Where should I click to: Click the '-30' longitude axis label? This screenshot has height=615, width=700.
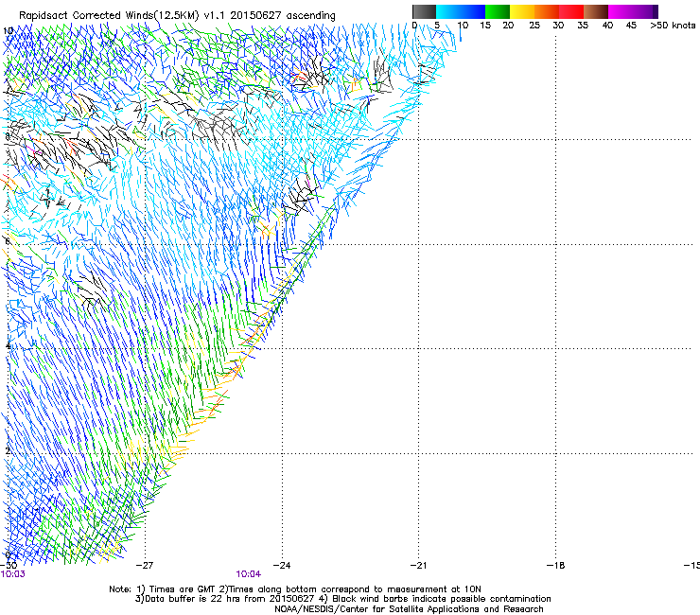[x=9, y=566]
